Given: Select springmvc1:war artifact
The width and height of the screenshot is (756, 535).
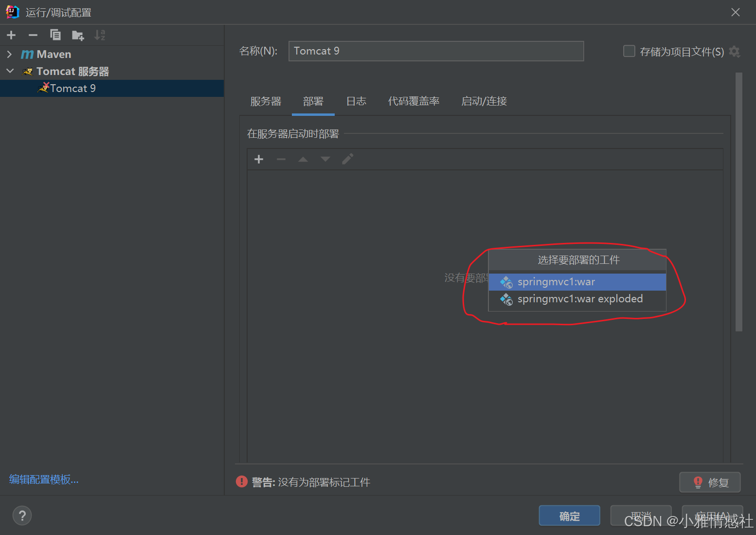Looking at the screenshot, I should [577, 282].
